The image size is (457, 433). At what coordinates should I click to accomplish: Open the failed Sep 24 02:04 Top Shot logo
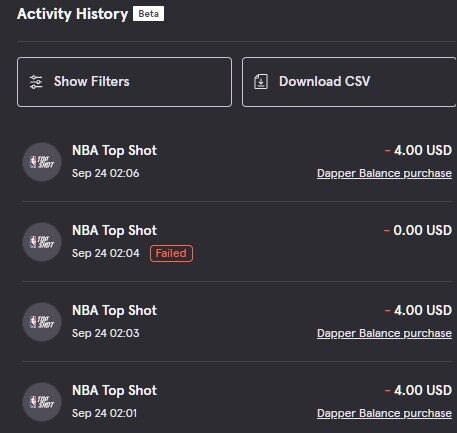42,242
